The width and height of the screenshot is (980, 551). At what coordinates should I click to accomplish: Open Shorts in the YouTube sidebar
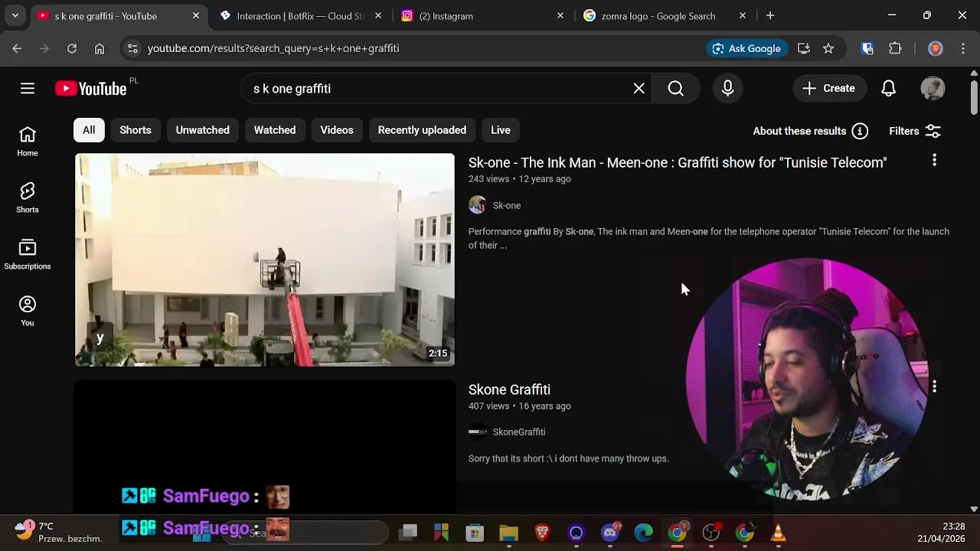click(28, 199)
